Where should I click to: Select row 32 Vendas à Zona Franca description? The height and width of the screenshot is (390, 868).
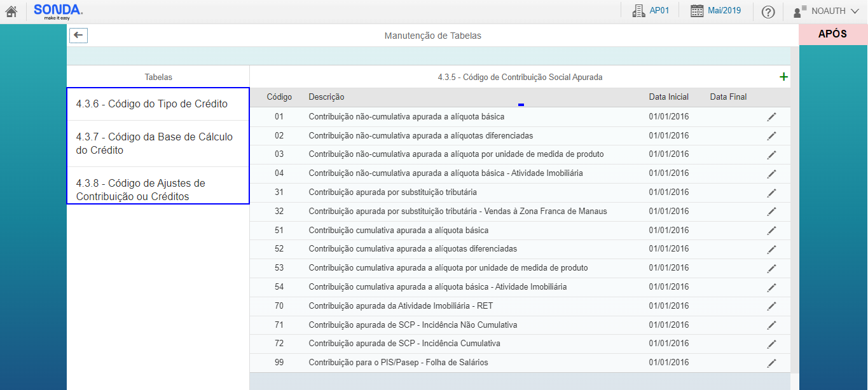[x=457, y=212]
